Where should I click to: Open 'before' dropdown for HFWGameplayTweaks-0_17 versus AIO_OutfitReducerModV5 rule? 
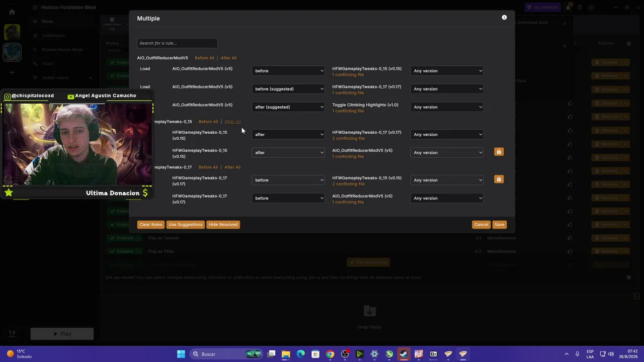point(289,198)
